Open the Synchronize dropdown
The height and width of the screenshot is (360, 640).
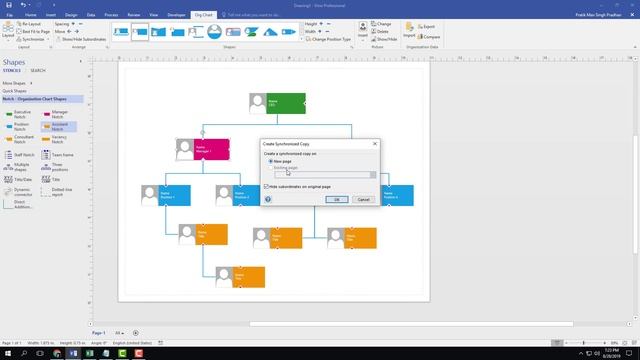click(x=33, y=39)
